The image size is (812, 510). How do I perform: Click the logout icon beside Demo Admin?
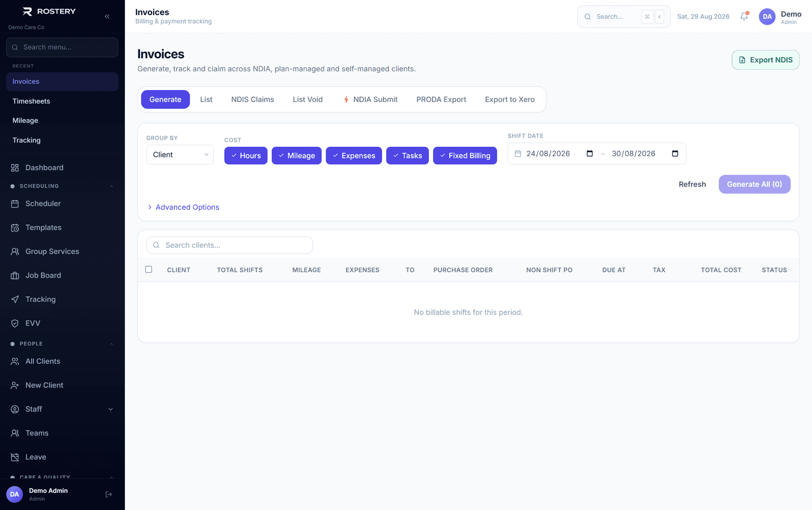coord(109,494)
